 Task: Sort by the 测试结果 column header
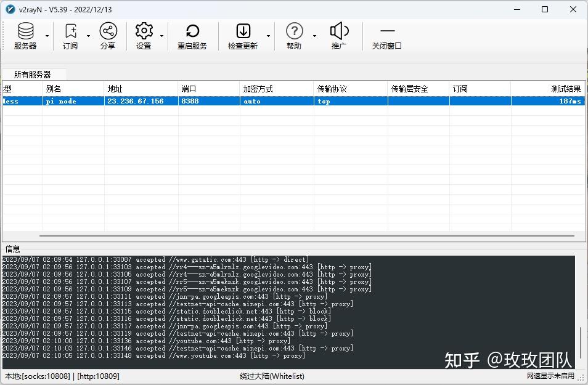[547, 89]
